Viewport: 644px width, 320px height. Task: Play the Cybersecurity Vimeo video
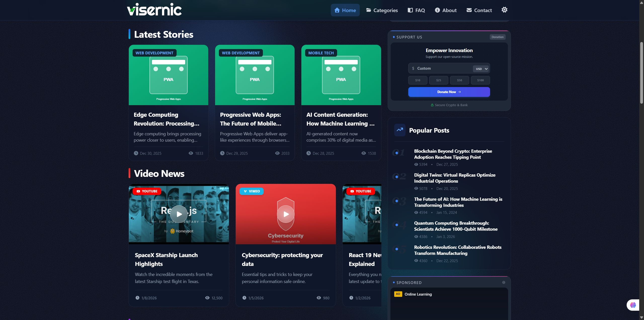tap(286, 214)
